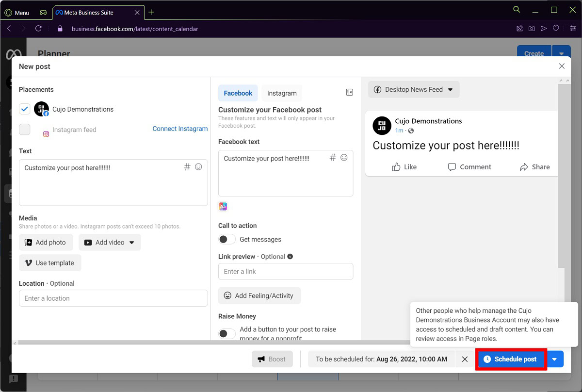Click the Link preview info icon

(x=290, y=257)
